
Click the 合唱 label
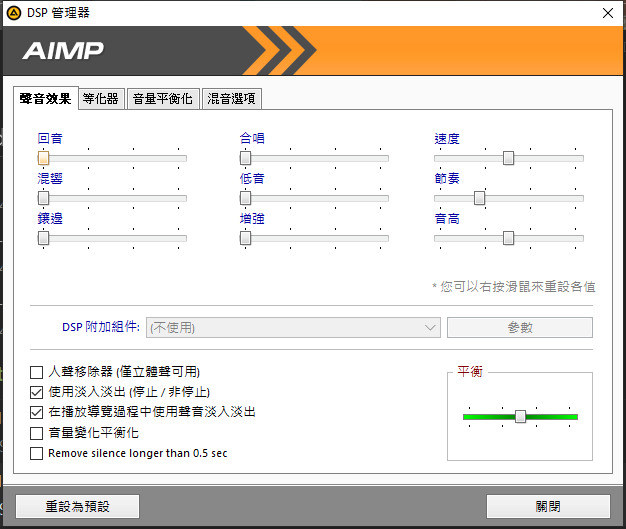[x=252, y=139]
